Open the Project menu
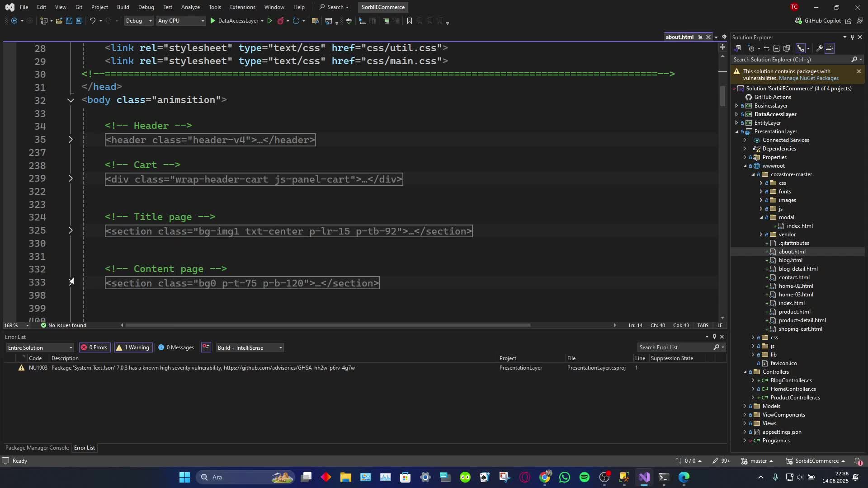 point(99,7)
